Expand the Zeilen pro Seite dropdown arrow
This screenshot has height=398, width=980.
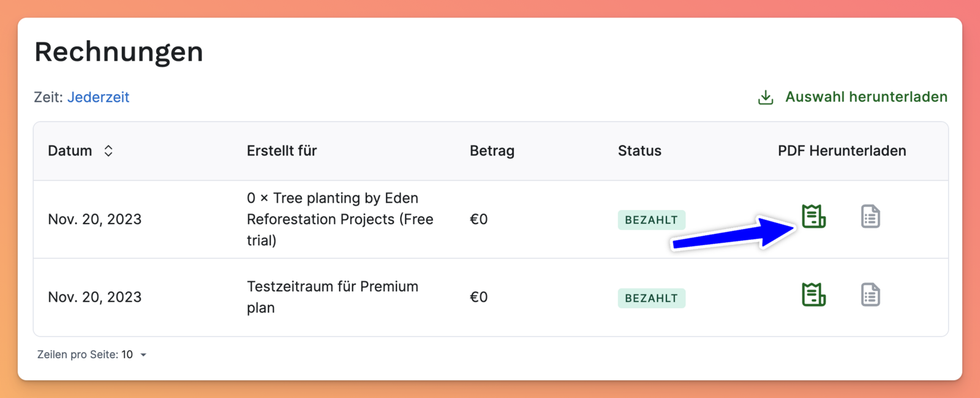(x=143, y=355)
